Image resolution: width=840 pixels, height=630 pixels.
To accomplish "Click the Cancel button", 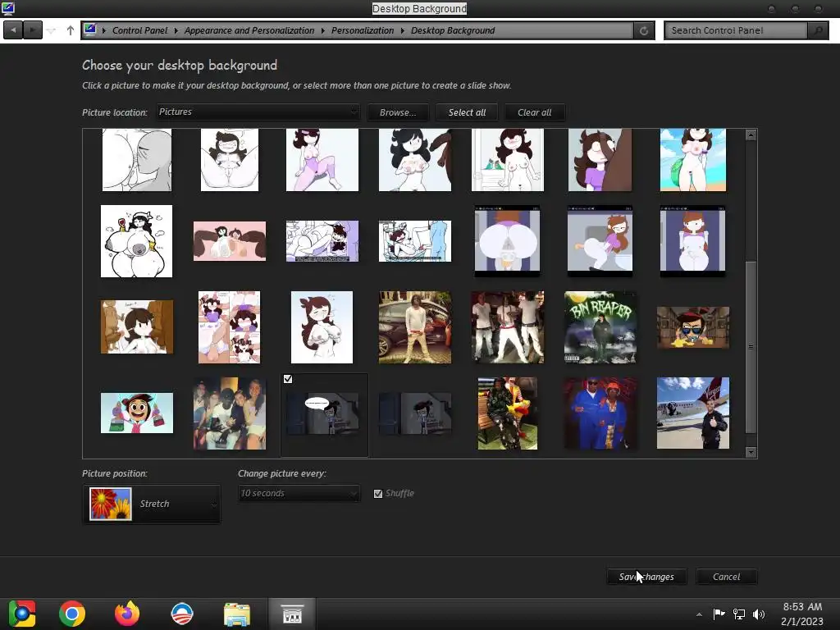I will click(726, 577).
